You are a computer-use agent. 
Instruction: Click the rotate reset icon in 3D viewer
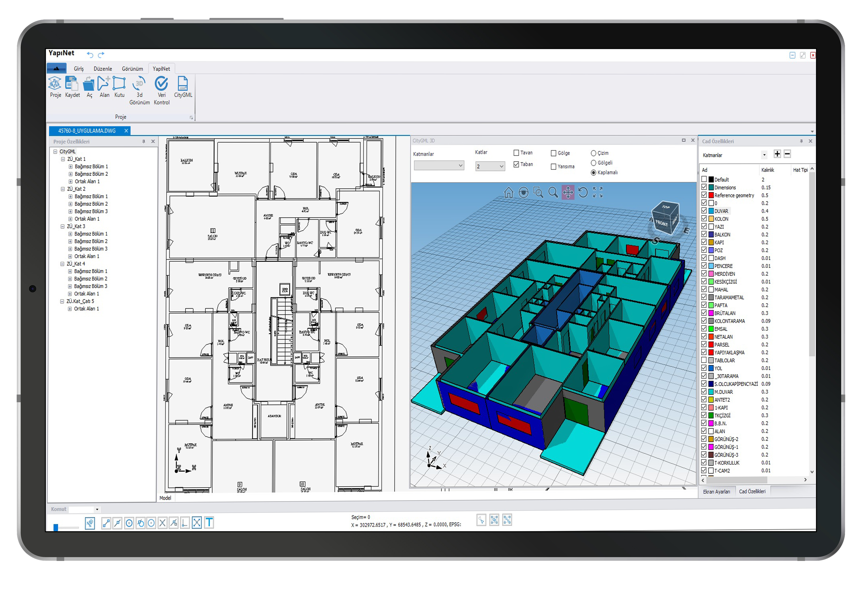click(x=583, y=193)
